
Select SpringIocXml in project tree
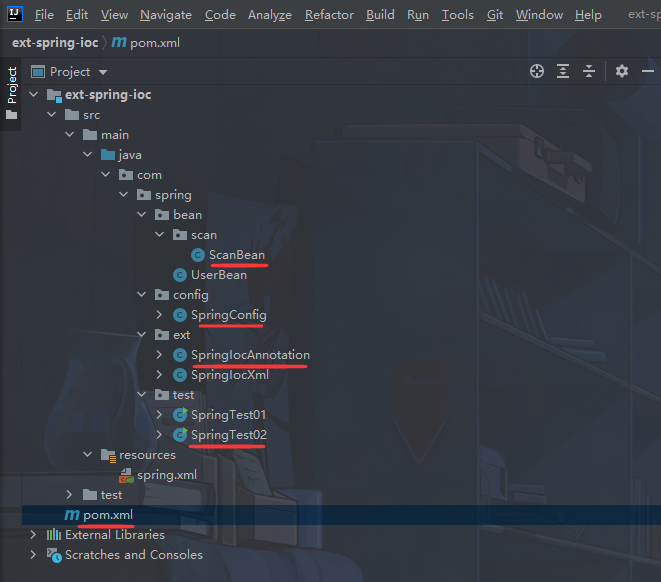click(x=230, y=375)
